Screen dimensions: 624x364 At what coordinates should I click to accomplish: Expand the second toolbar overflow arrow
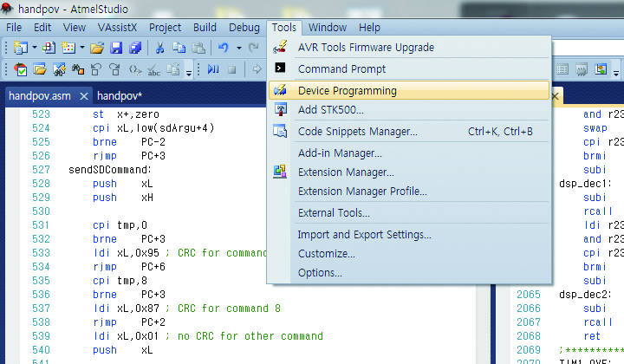[x=189, y=73]
